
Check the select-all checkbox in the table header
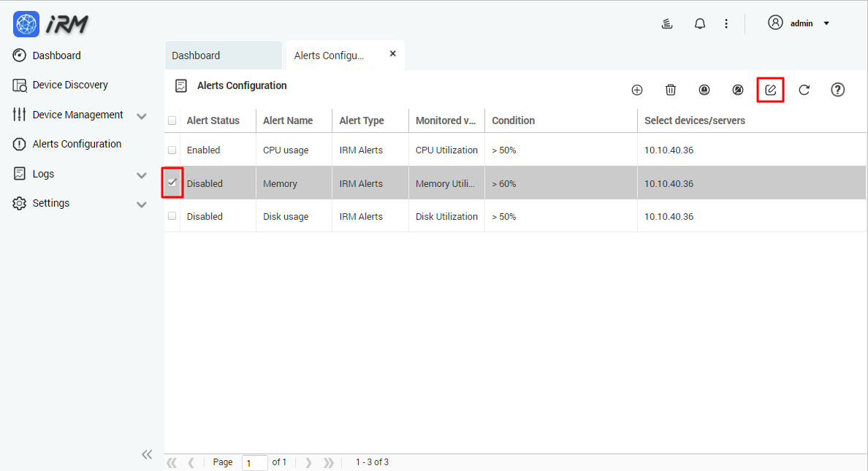click(172, 120)
